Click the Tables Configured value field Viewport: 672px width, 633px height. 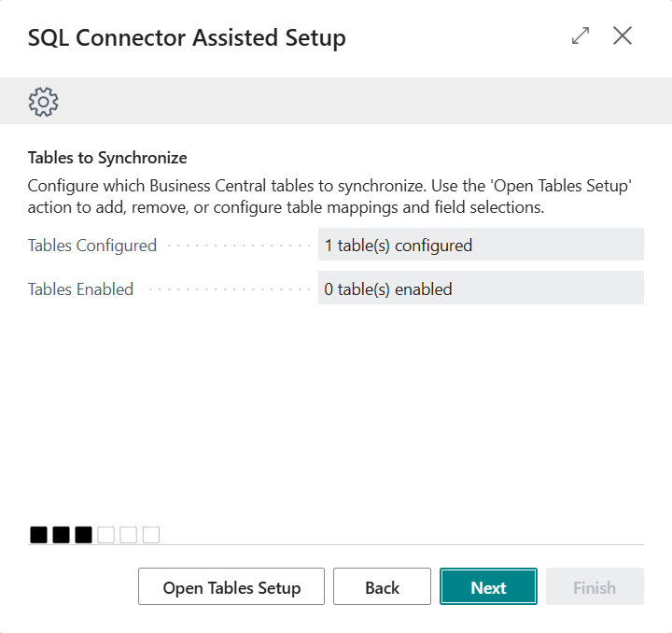tap(481, 245)
